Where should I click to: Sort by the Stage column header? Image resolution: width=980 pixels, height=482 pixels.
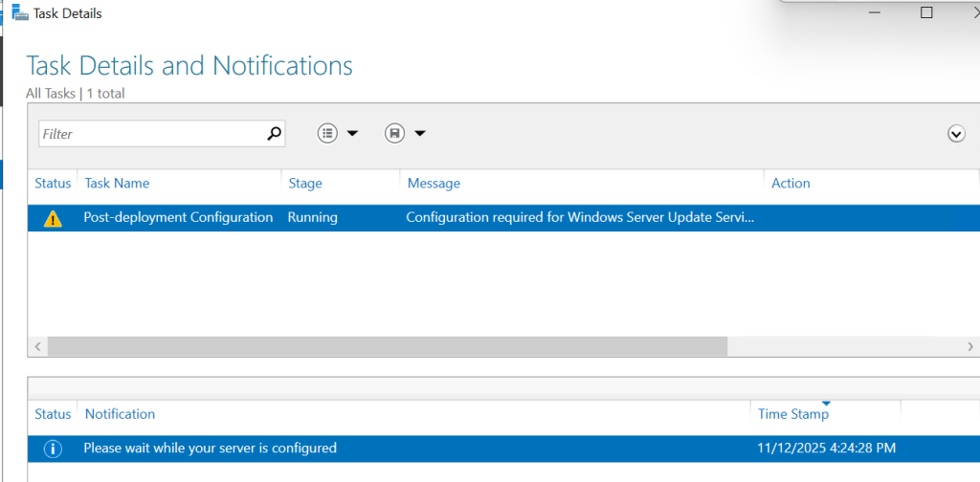305,184
